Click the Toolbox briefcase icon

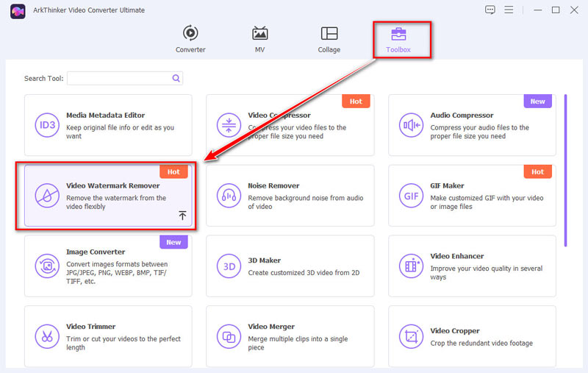tap(398, 34)
